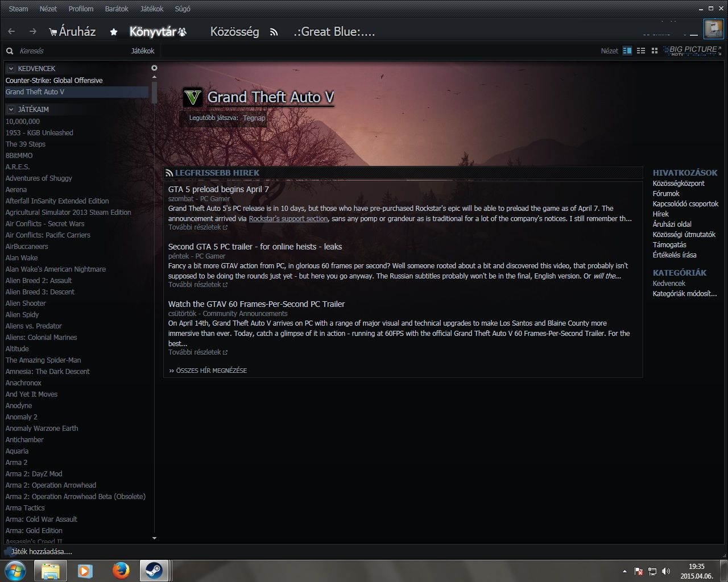Open File Explorer from the taskbar
This screenshot has width=728, height=582.
(x=50, y=570)
